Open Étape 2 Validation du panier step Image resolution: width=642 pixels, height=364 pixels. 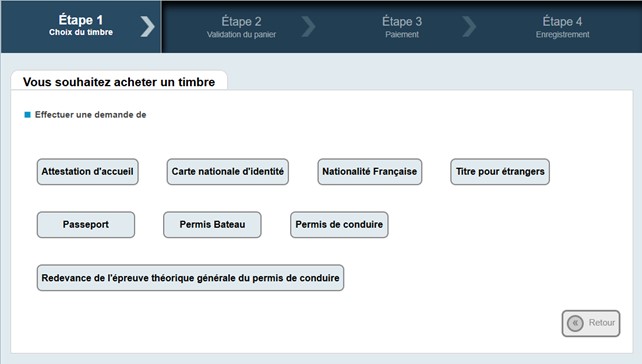241,27
